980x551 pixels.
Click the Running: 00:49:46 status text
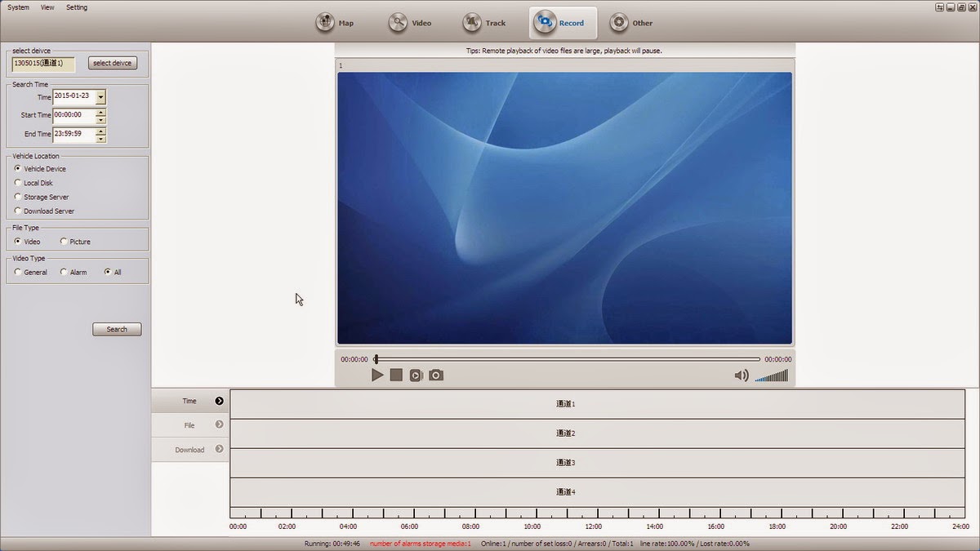(x=332, y=544)
